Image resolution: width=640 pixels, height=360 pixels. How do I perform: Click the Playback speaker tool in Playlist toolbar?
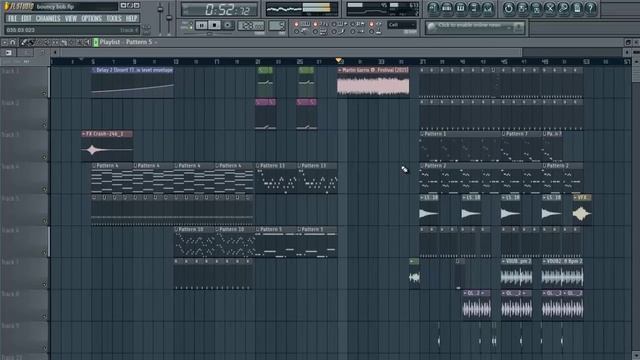pyautogui.click(x=87, y=42)
